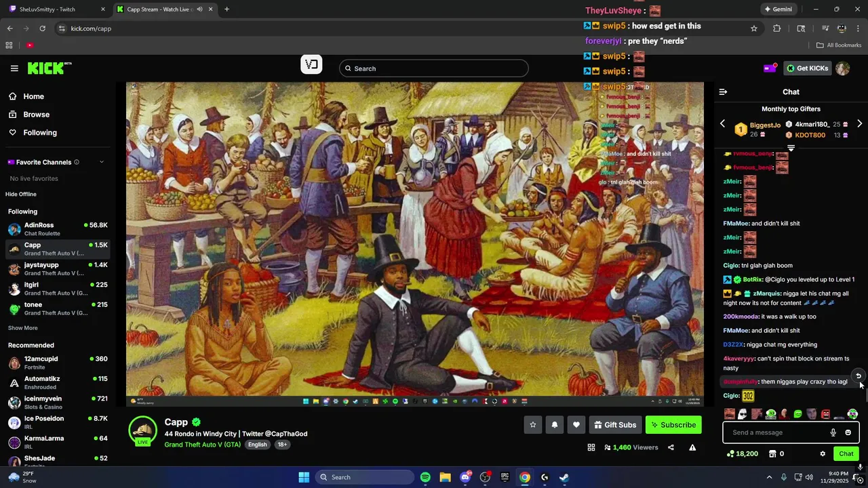The width and height of the screenshot is (868, 488).
Task: Open Following in the Kick sidebar
Action: point(40,133)
